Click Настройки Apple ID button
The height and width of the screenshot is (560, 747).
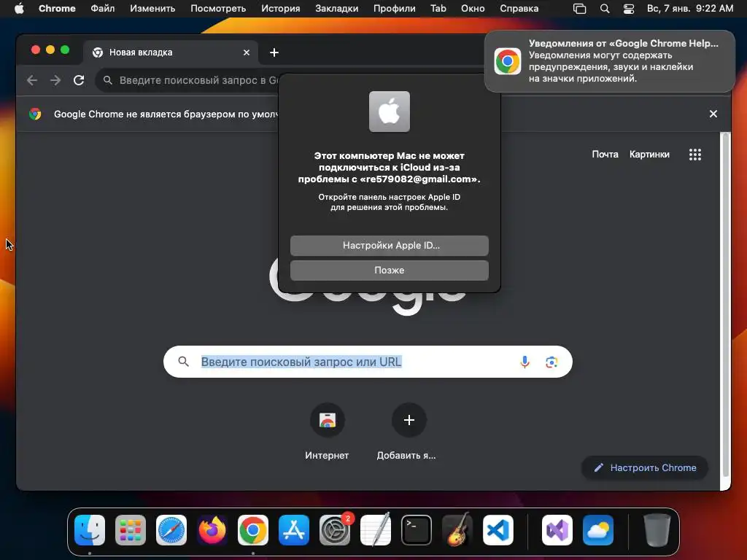(x=390, y=245)
